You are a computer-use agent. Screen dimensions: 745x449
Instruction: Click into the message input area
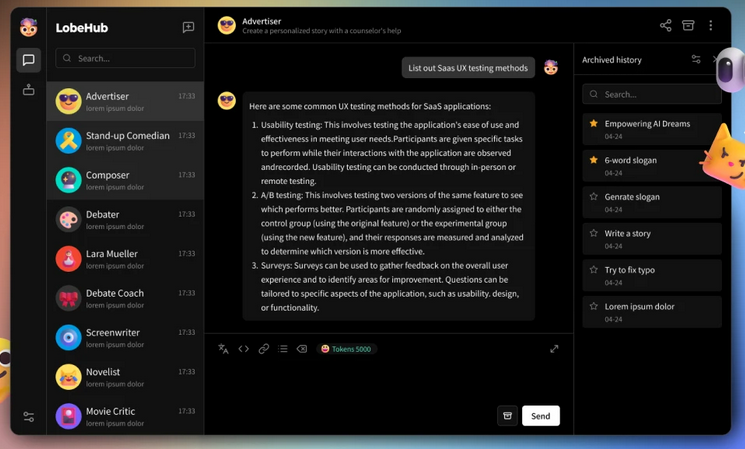click(389, 380)
